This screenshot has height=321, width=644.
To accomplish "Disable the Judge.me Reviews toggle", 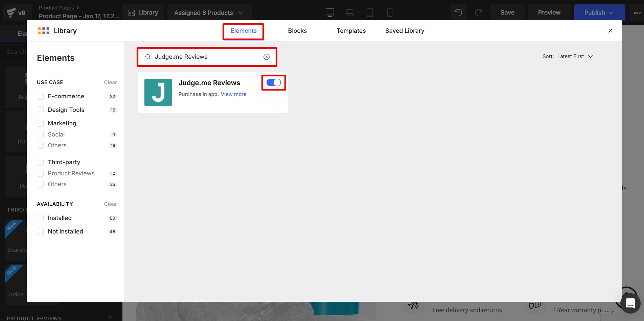I will click(274, 83).
